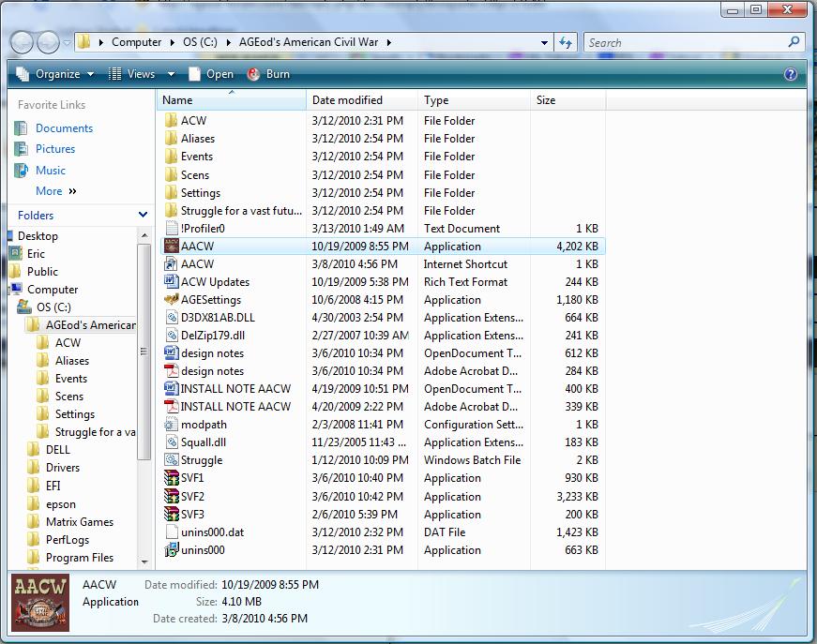Click the Help question mark icon

click(791, 74)
